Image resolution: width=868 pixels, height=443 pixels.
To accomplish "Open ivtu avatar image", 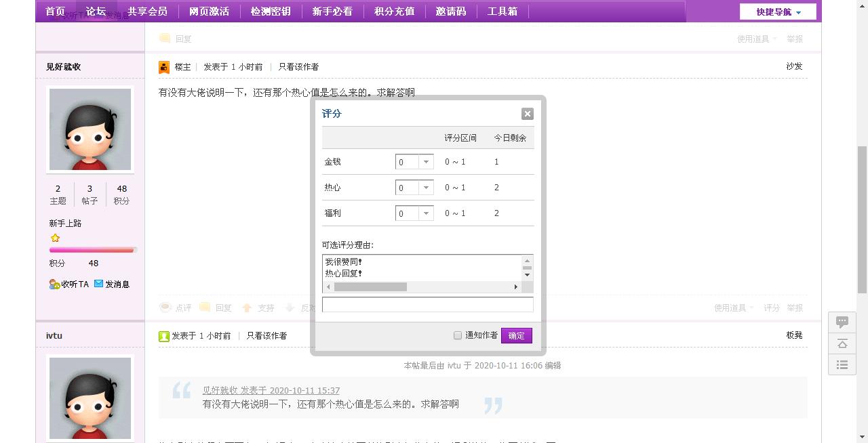I will [x=90, y=398].
